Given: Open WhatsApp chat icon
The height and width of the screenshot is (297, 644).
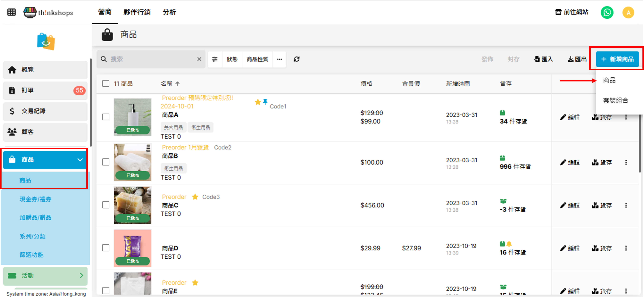Looking at the screenshot, I should pos(607,12).
